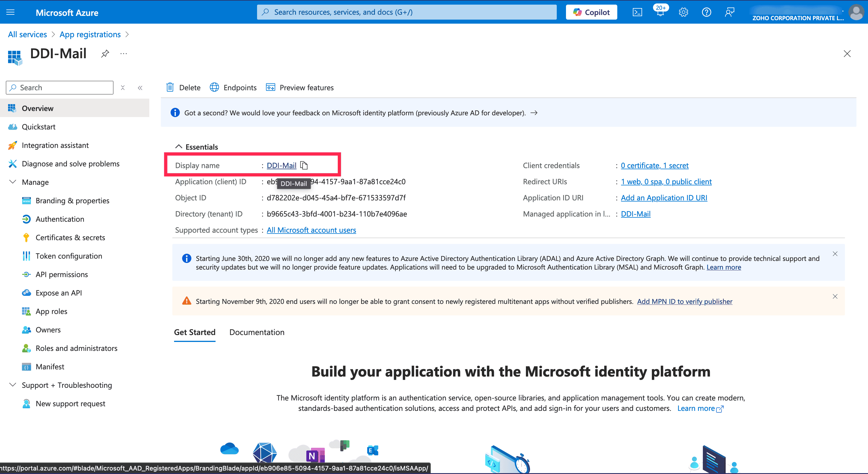Open Certificates & secrets menu item

pyautogui.click(x=70, y=237)
